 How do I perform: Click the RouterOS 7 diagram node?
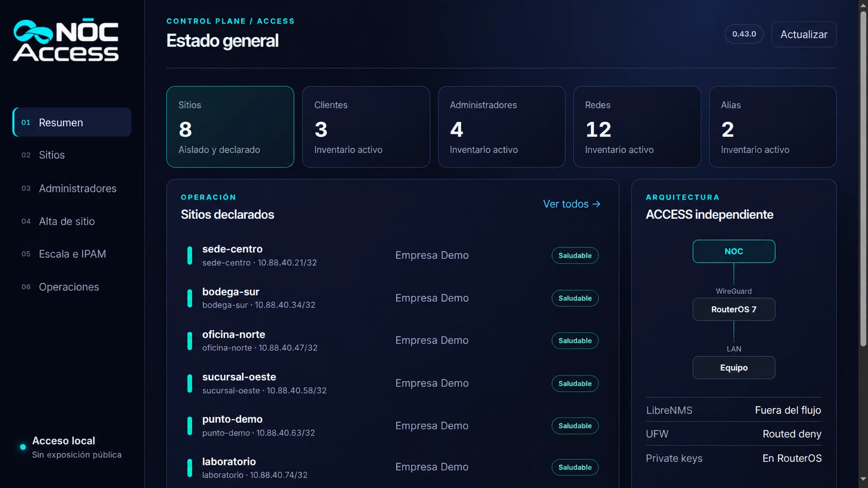[x=734, y=309]
